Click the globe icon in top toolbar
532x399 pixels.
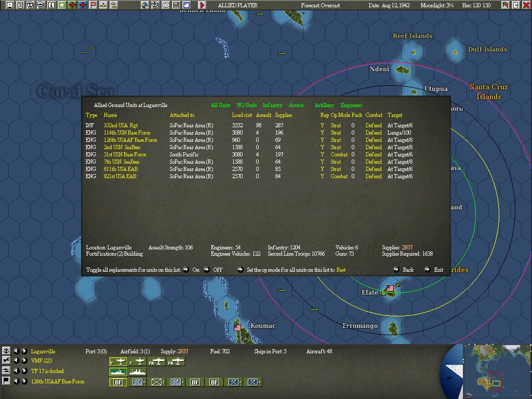click(x=145, y=5)
